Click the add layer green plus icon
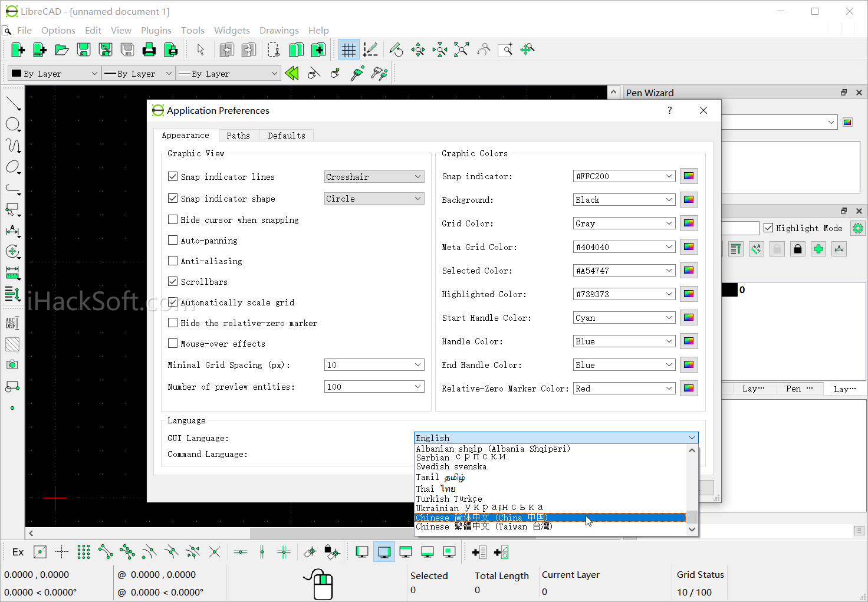The image size is (868, 602). [x=818, y=249]
